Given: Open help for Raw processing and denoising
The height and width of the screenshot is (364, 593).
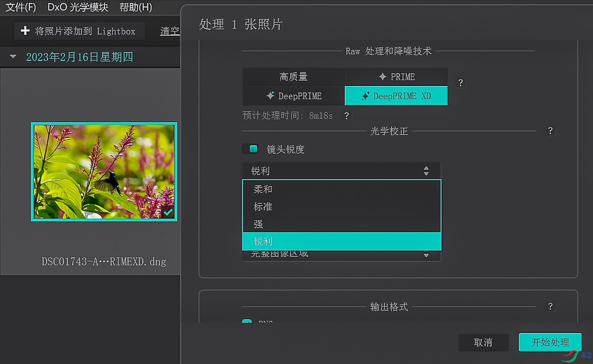Looking at the screenshot, I should pyautogui.click(x=461, y=83).
